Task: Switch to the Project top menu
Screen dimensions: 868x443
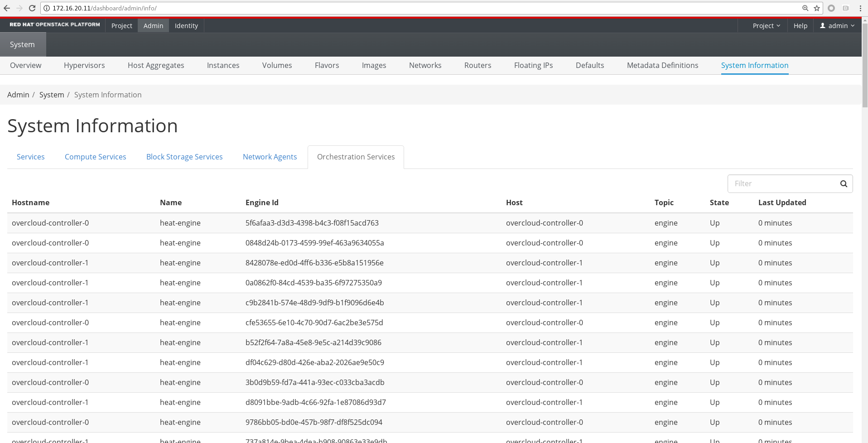Action: point(122,26)
